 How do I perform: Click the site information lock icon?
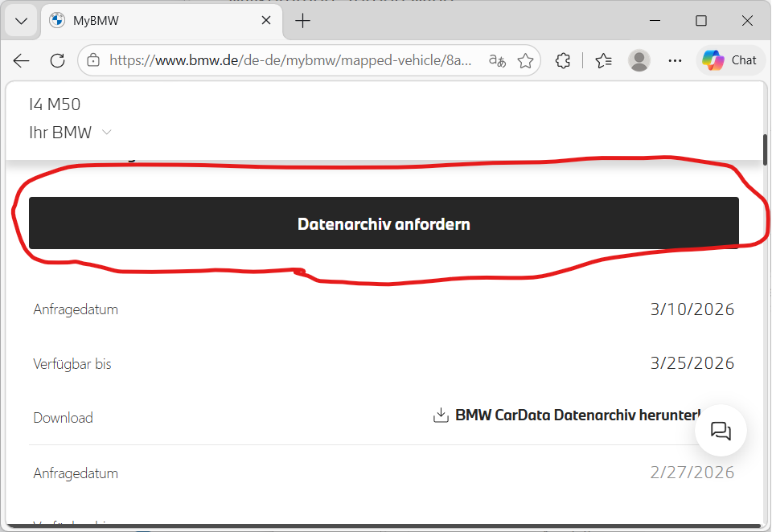92,60
